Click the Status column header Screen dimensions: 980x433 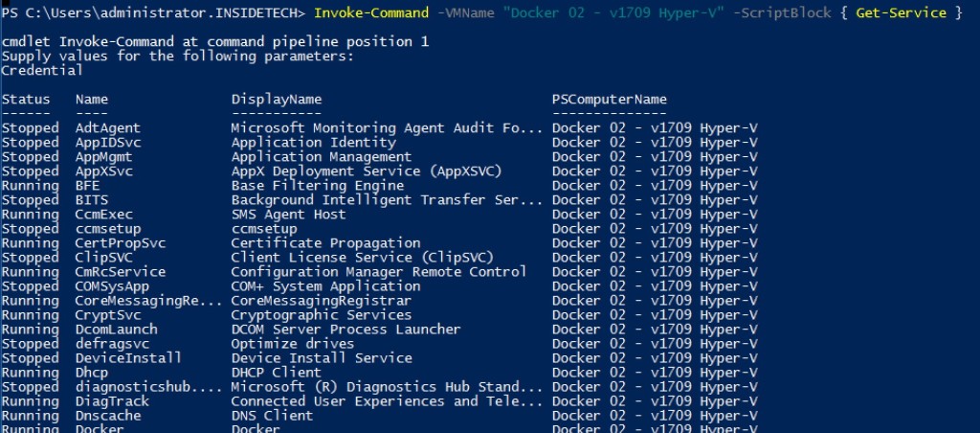26,100
